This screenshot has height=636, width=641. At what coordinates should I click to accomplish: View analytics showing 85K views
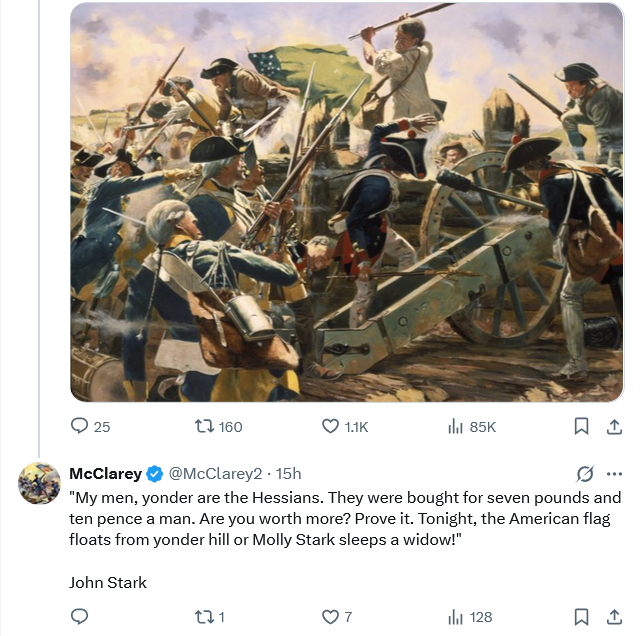(472, 426)
